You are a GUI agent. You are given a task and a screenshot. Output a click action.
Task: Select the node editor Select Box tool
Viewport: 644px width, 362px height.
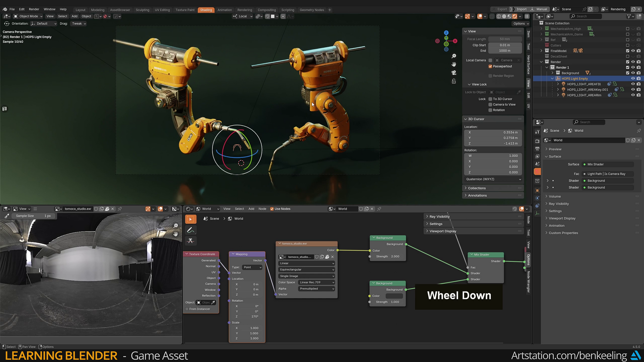pyautogui.click(x=191, y=219)
